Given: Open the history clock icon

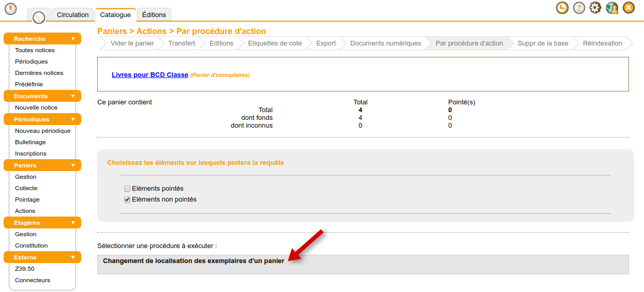Looking at the screenshot, I should [562, 8].
